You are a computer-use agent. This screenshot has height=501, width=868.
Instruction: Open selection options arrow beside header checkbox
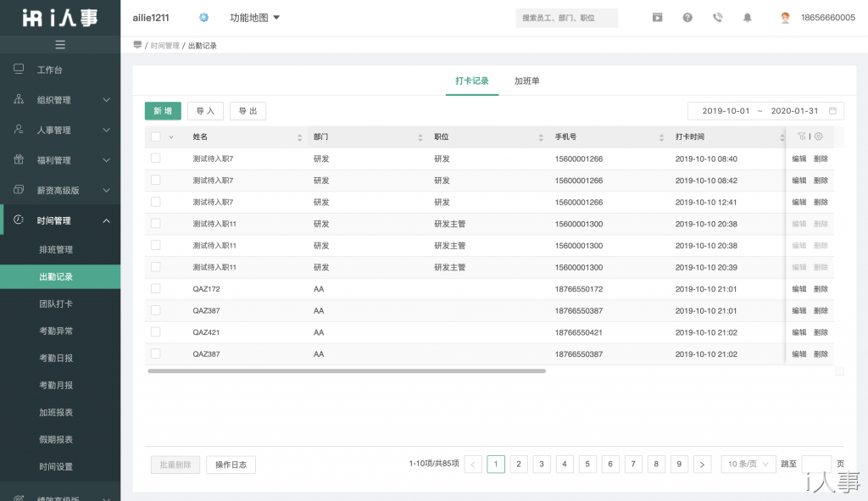[x=171, y=137]
